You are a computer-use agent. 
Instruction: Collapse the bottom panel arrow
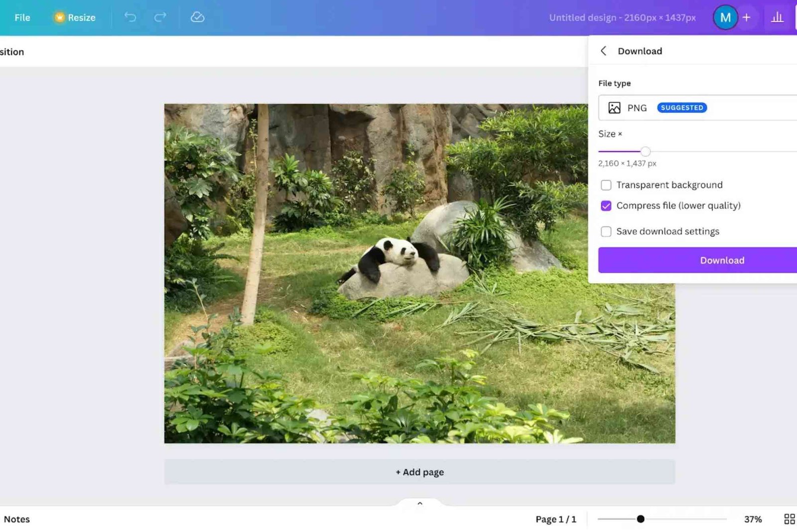(419, 503)
